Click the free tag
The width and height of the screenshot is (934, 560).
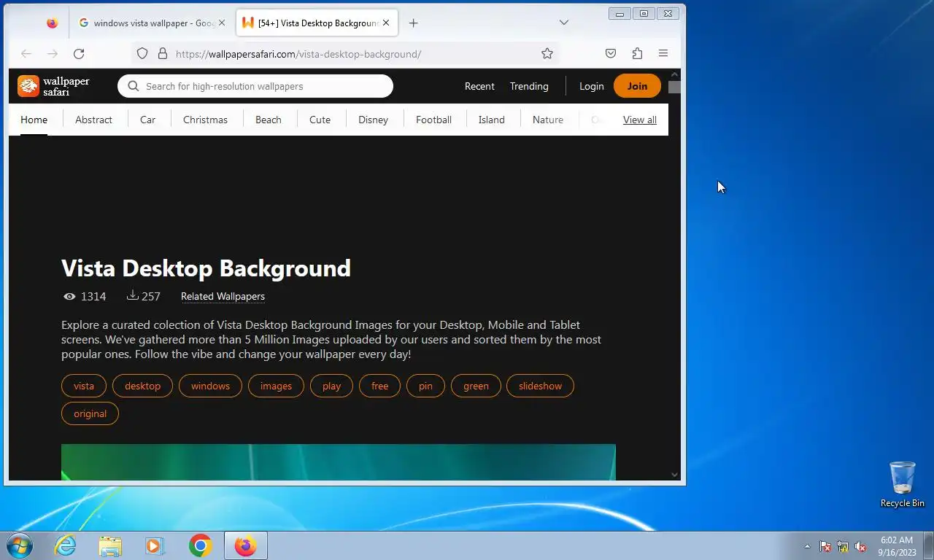click(x=379, y=386)
